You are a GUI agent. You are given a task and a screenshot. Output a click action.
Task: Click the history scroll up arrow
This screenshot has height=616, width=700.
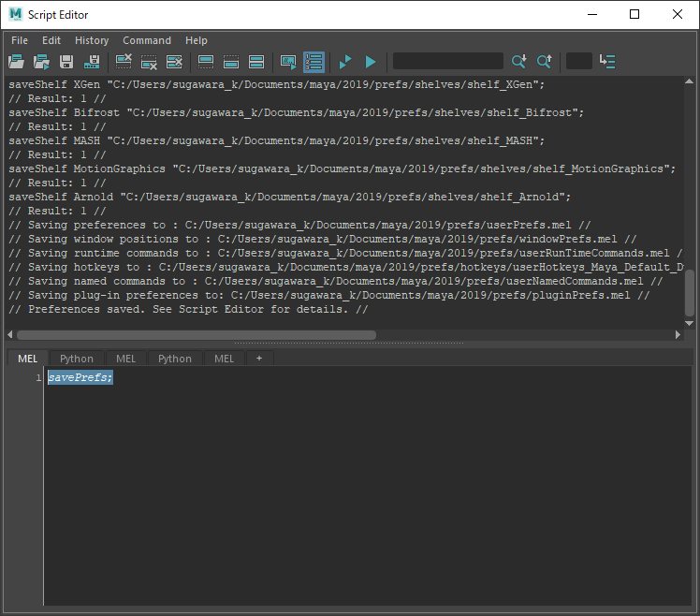690,81
